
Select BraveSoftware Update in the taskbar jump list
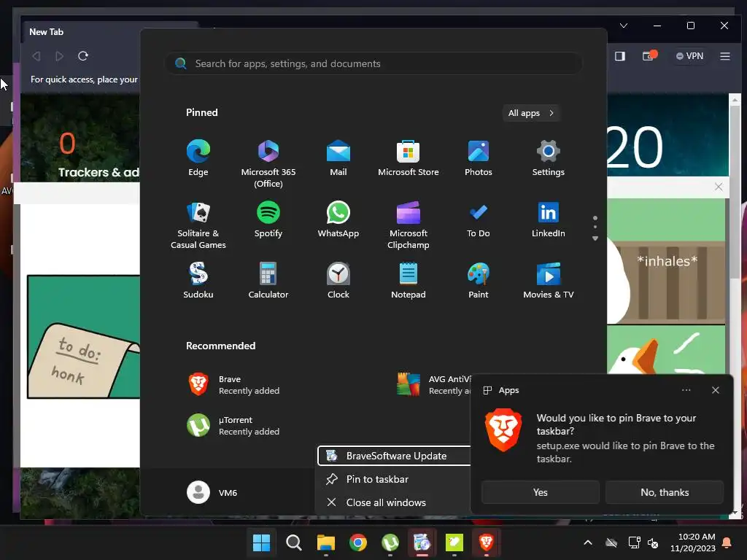tap(394, 456)
